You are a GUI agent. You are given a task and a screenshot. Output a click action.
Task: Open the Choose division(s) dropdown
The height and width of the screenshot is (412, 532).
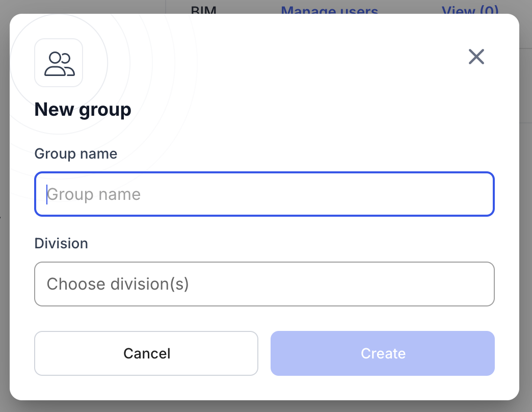pos(264,284)
